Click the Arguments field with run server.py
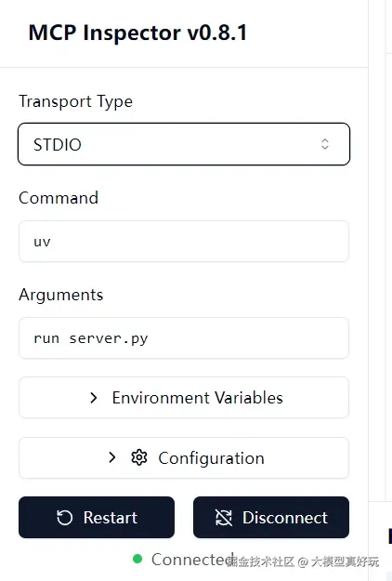392x581 pixels. pyautogui.click(x=184, y=338)
